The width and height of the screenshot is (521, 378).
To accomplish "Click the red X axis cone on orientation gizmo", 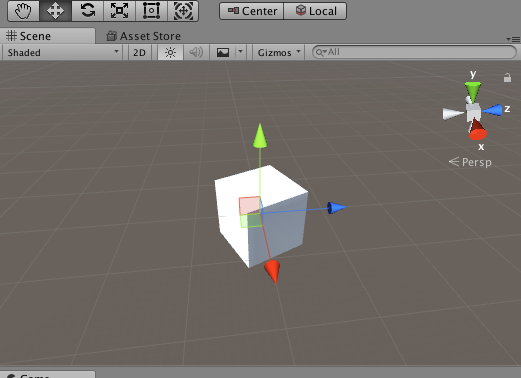I will (x=478, y=131).
